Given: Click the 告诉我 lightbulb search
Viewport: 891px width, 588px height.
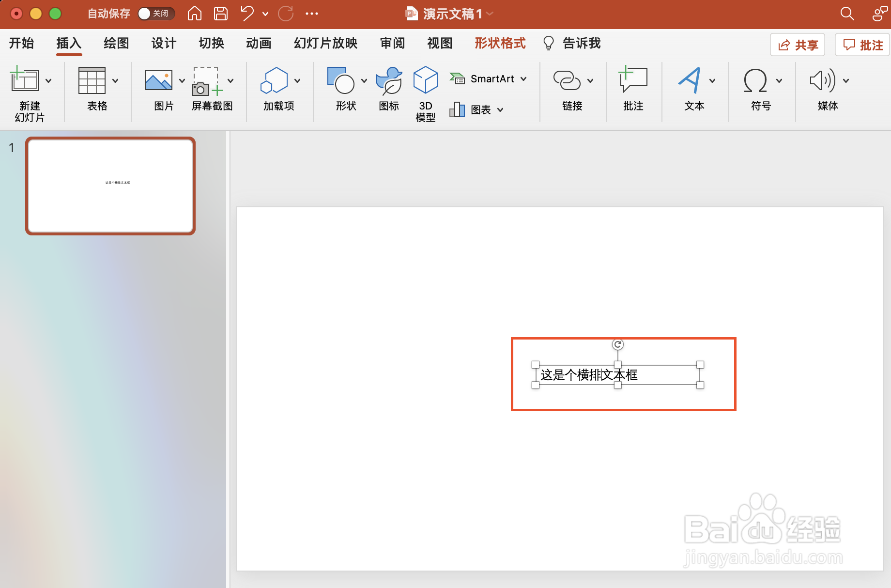Looking at the screenshot, I should pos(572,43).
